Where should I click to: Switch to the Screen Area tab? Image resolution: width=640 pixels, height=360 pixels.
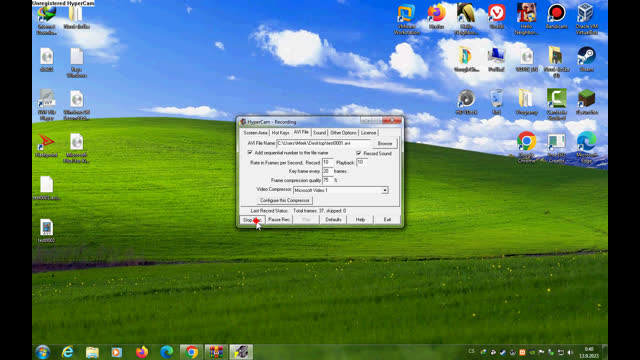255,133
